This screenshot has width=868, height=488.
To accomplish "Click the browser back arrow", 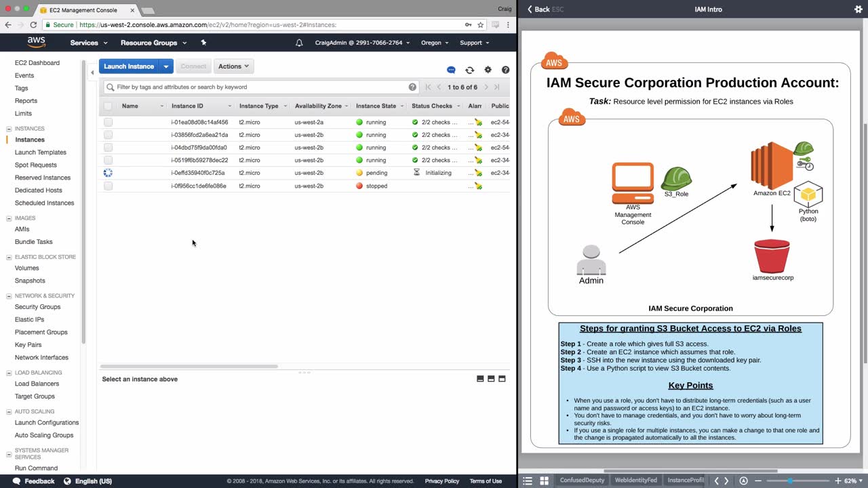I will pos(8,25).
